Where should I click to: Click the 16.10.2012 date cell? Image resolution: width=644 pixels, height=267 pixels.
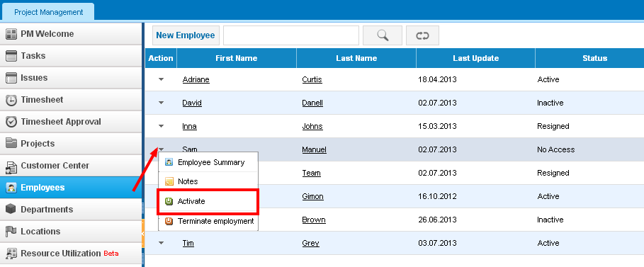click(437, 197)
